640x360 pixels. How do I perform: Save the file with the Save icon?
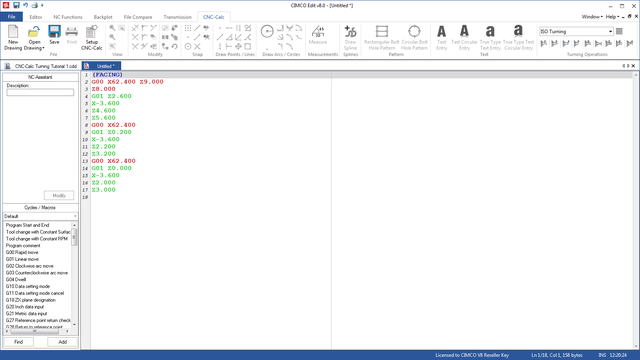(x=54, y=32)
